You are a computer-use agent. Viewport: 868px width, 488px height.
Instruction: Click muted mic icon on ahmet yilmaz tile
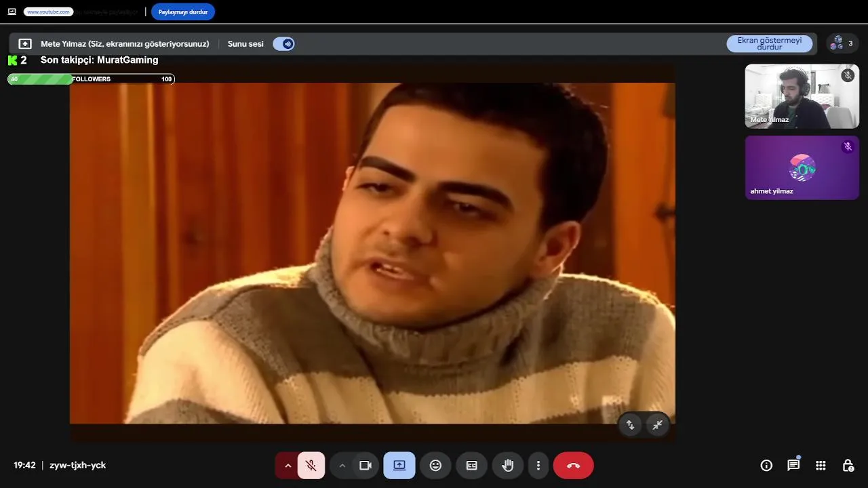click(848, 146)
